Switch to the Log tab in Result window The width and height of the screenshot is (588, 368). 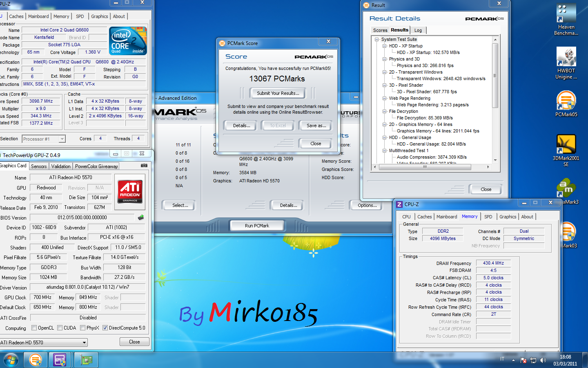click(418, 30)
